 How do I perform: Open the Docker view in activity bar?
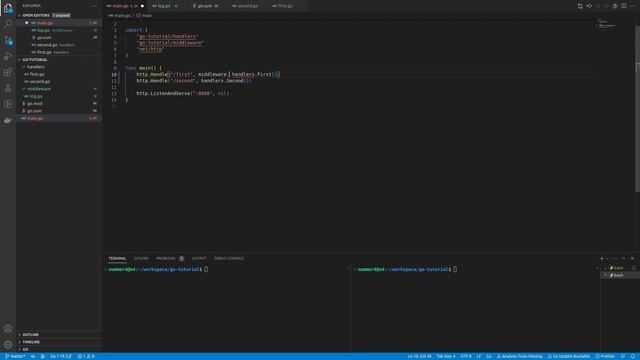(8, 120)
